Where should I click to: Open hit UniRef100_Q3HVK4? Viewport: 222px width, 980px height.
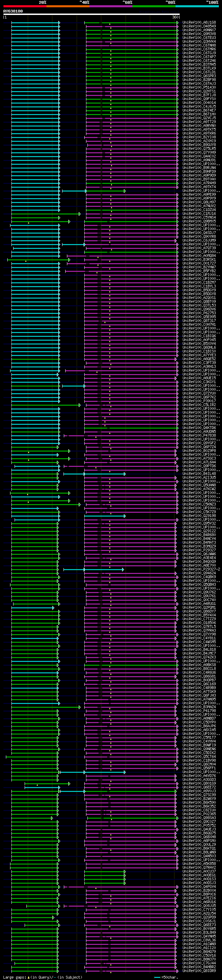pyautogui.click(x=199, y=41)
